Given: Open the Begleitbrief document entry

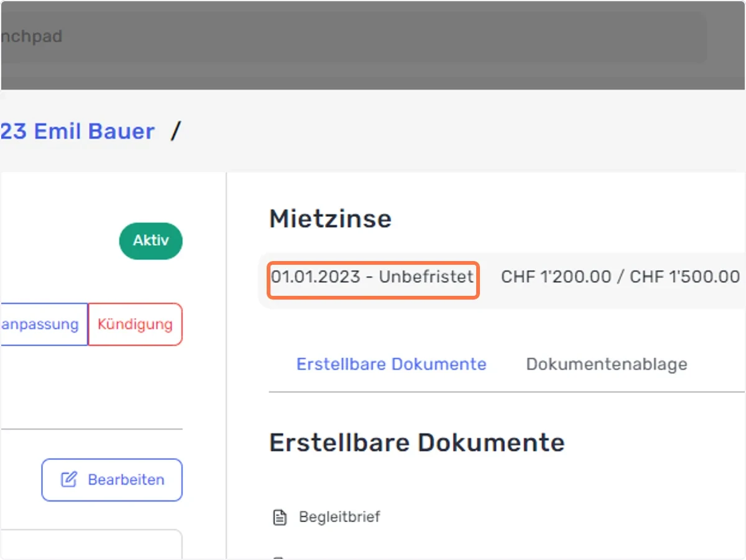Looking at the screenshot, I should point(339,516).
